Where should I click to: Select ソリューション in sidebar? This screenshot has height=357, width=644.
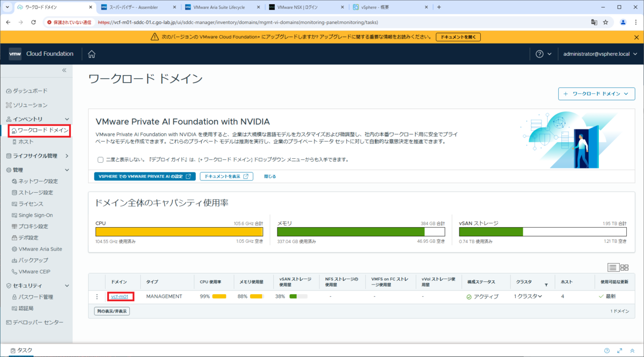click(x=26, y=105)
